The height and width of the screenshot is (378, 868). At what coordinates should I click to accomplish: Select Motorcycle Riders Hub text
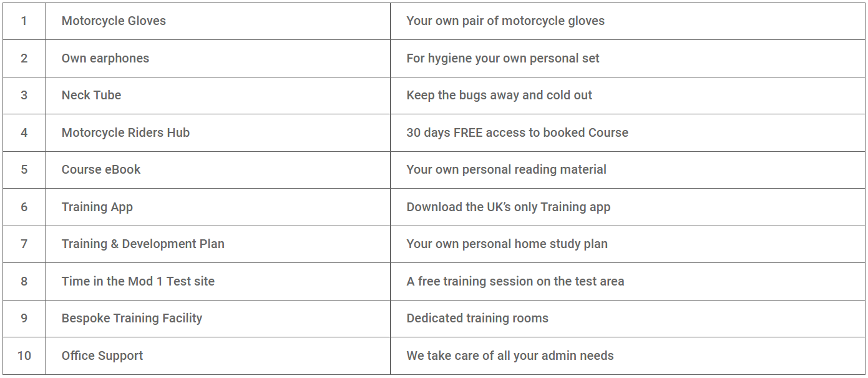[x=125, y=132]
